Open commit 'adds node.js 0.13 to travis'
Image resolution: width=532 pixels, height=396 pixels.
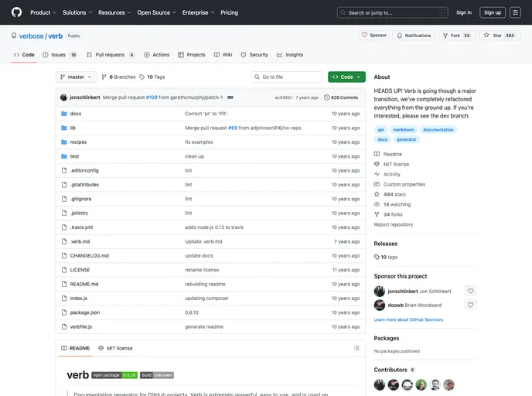(214, 227)
